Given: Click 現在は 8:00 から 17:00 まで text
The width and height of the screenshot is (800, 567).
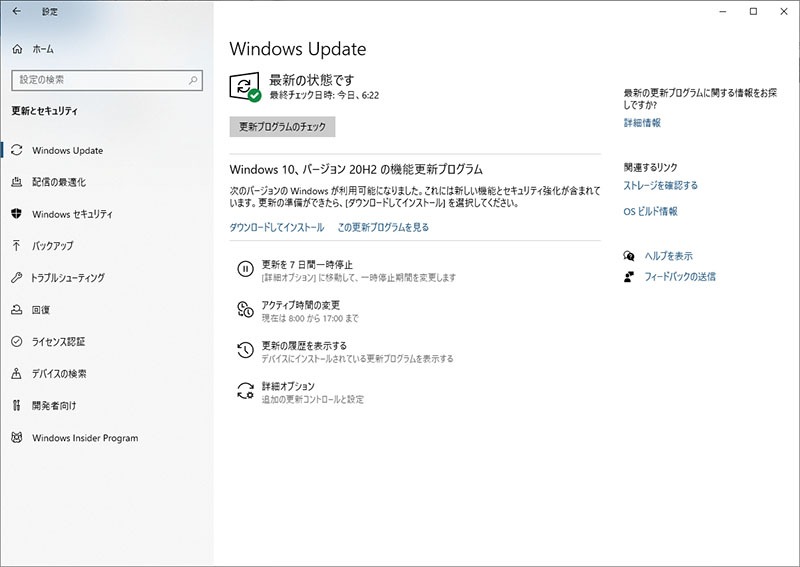Looking at the screenshot, I should pyautogui.click(x=310, y=318).
